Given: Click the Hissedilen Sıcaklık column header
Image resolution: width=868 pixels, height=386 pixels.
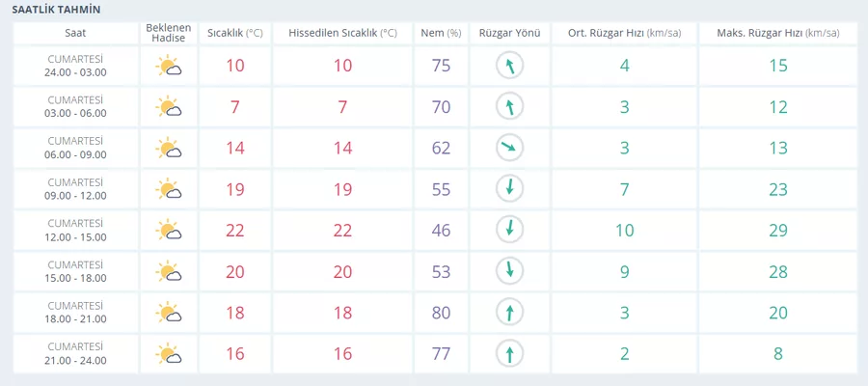Looking at the screenshot, I should pyautogui.click(x=342, y=33).
